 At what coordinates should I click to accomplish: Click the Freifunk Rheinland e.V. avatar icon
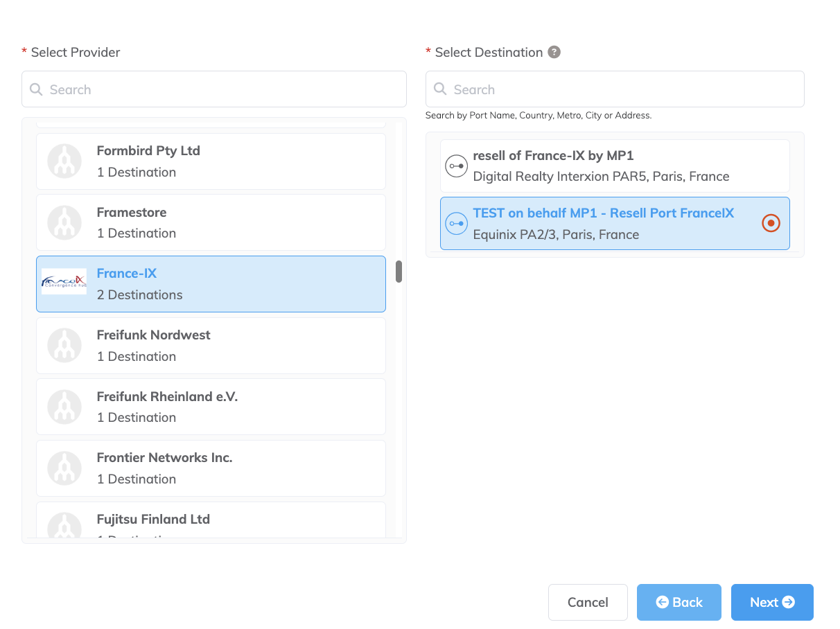coord(64,407)
